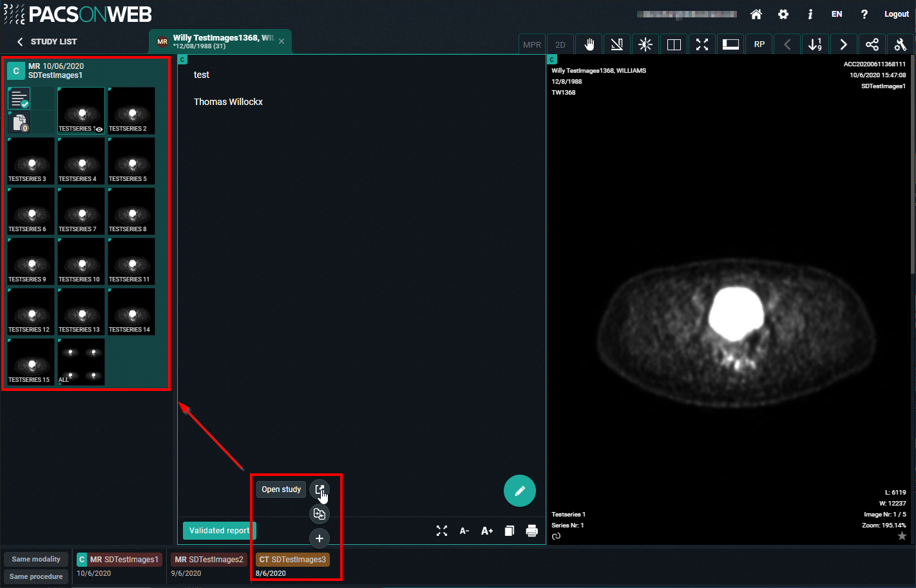Open the wrench and gear tools icon

coord(900,44)
